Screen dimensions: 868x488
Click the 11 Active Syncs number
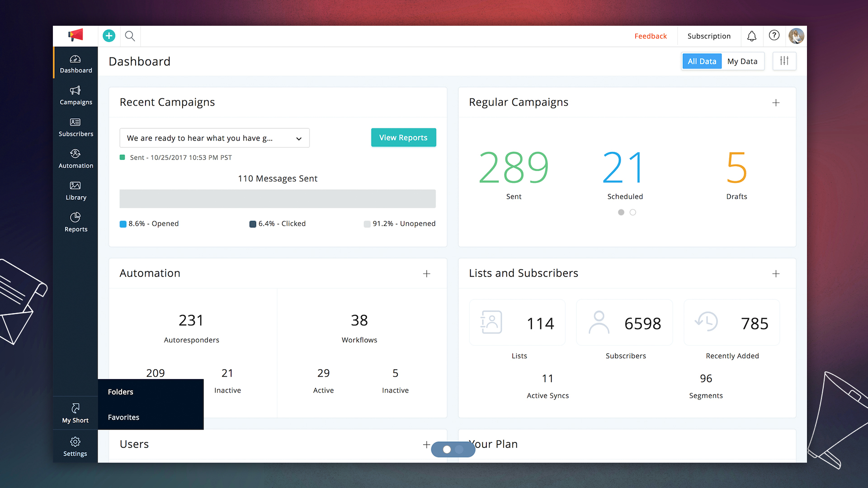click(x=547, y=379)
